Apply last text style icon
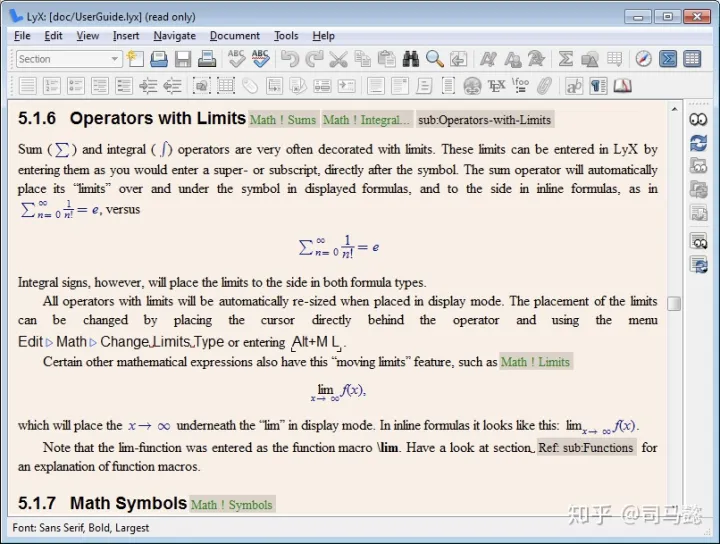This screenshot has width=720, height=544. pos(536,59)
